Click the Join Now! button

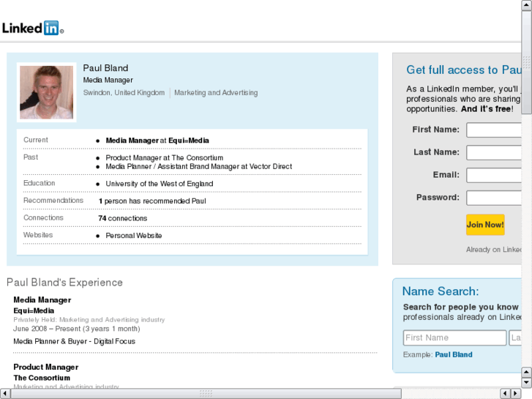click(485, 225)
